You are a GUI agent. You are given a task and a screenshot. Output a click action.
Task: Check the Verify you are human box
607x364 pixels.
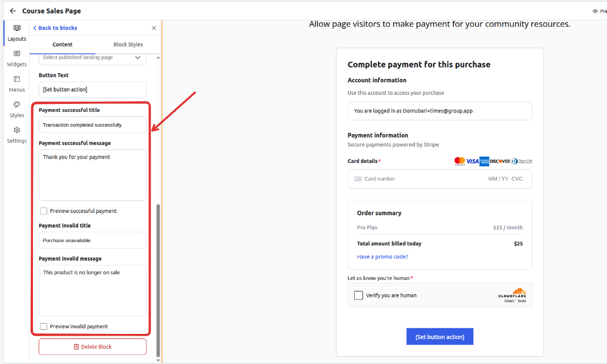[x=359, y=295]
